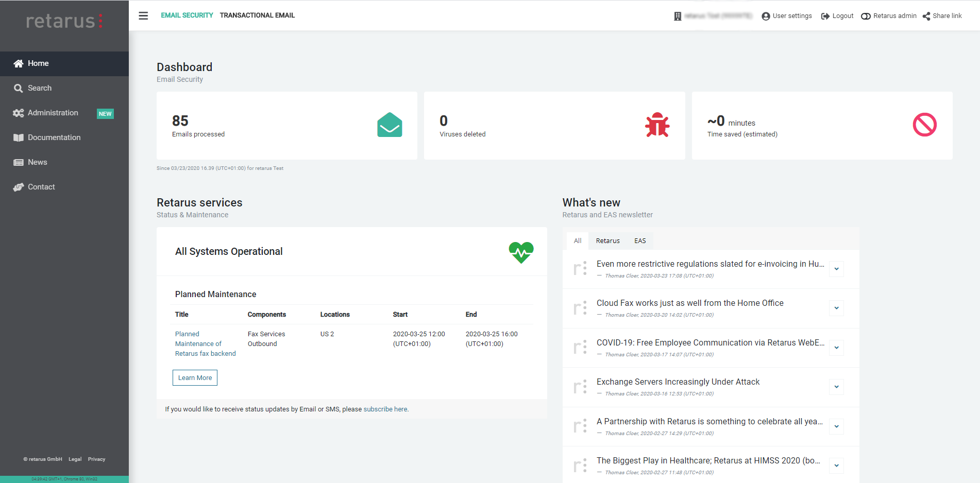Open The Biggest Play in Healthcare headline
The image size is (980, 483).
point(708,460)
